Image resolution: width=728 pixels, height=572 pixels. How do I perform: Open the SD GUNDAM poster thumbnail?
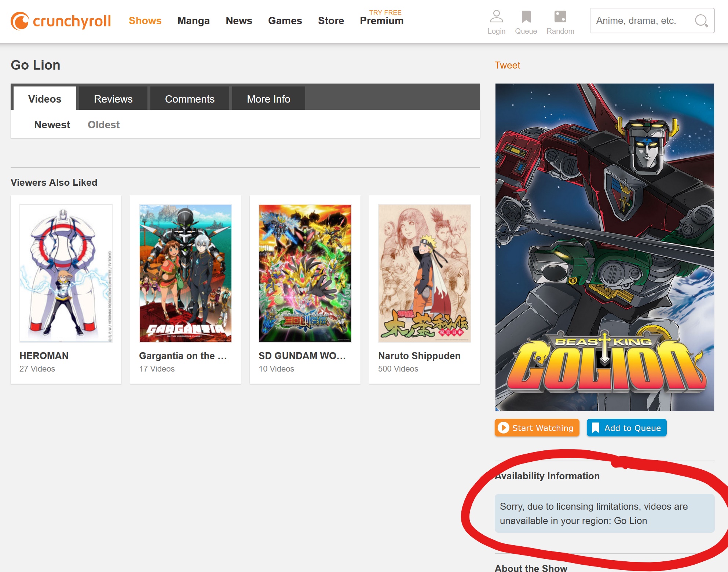coord(305,273)
